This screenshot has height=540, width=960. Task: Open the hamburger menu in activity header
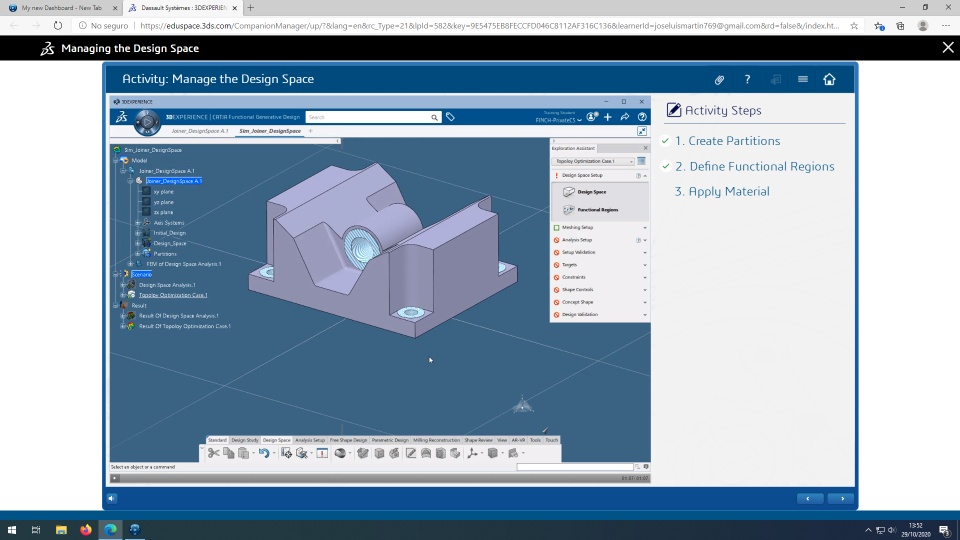point(803,80)
